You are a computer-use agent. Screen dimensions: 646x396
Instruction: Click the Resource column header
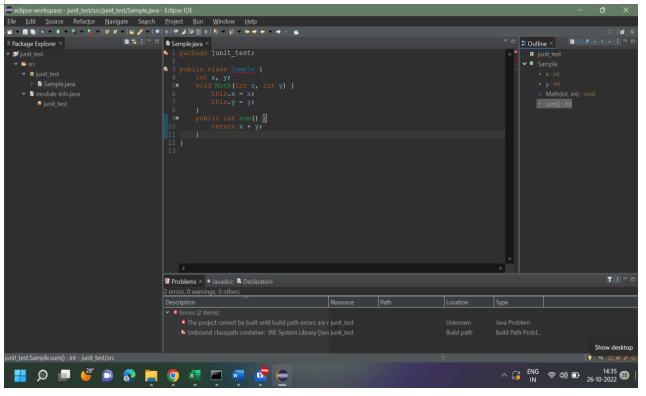[x=353, y=302]
